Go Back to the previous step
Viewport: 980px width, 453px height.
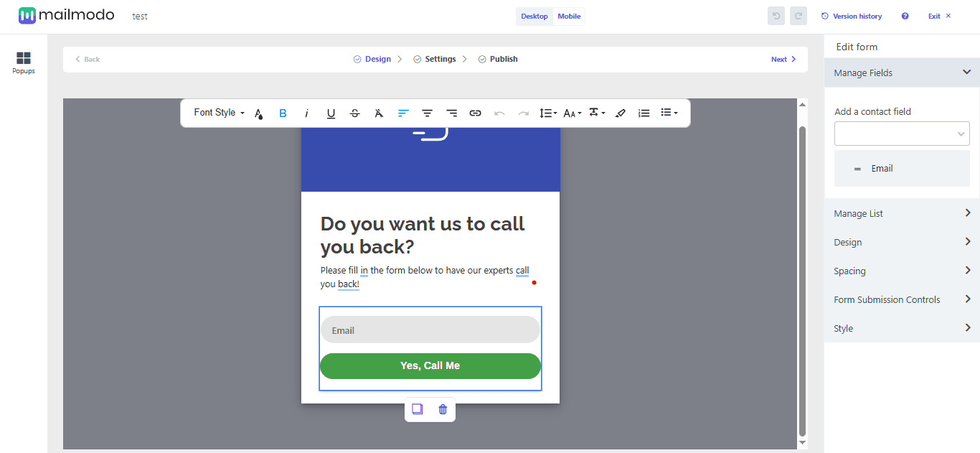(88, 60)
